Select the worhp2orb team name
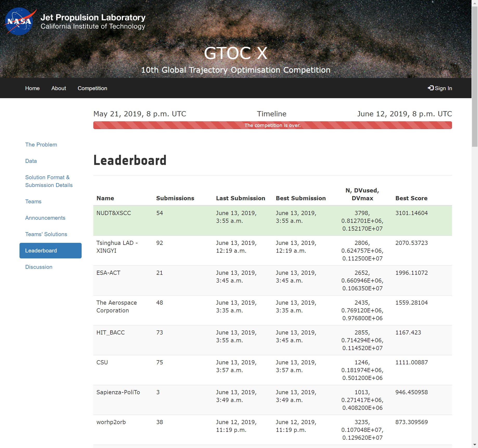This screenshot has width=478, height=448. 111,422
